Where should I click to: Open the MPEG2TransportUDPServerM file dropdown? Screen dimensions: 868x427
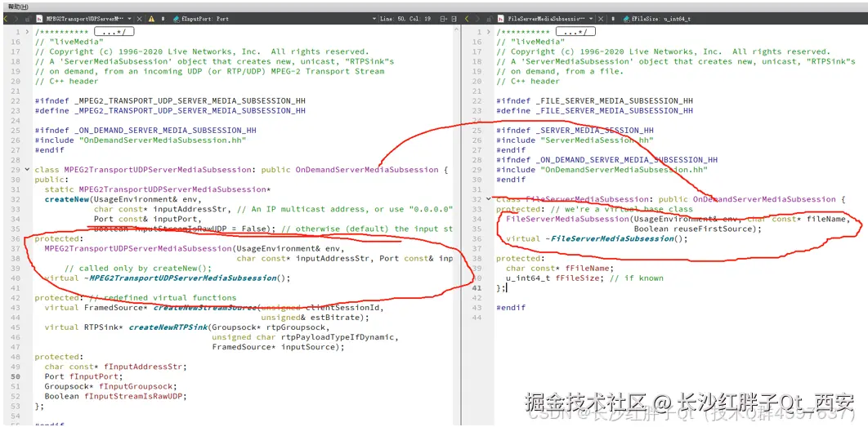click(129, 19)
